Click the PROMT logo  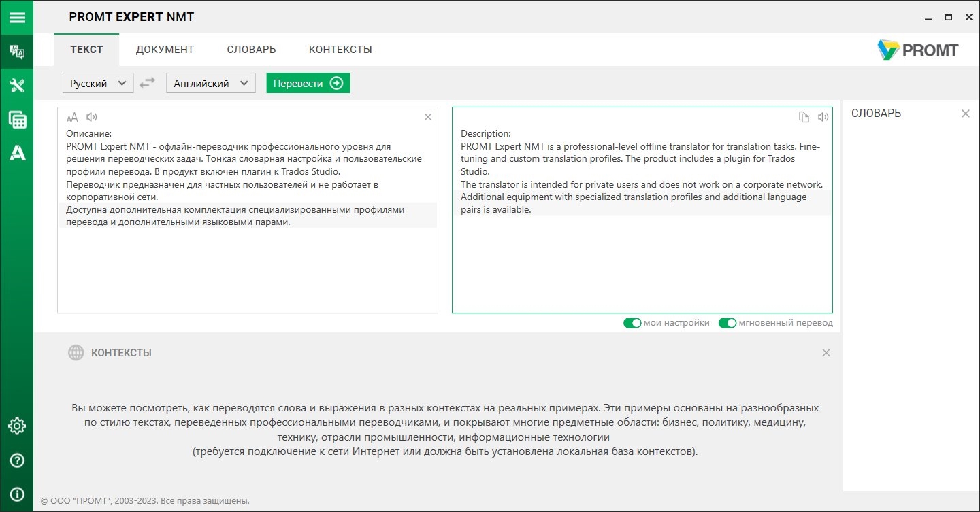click(x=917, y=50)
